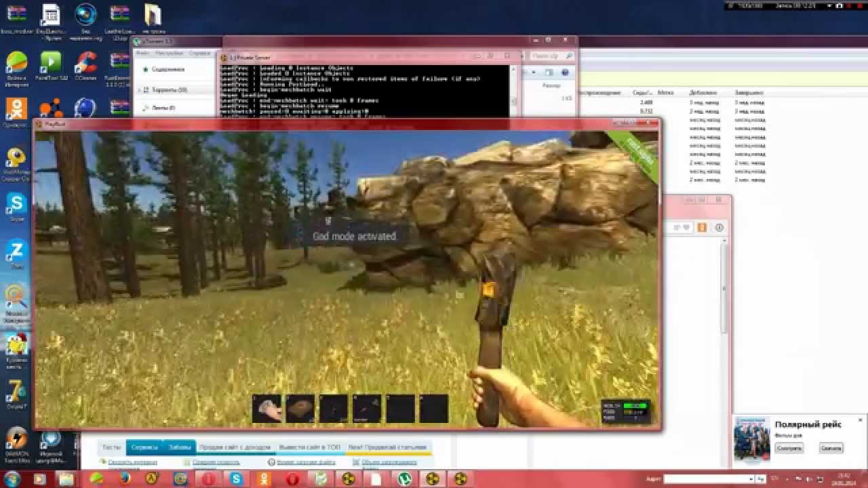This screenshot has height=488, width=868.
Task: Select the Ленты item in uTorrent sidebar
Action: [x=163, y=108]
